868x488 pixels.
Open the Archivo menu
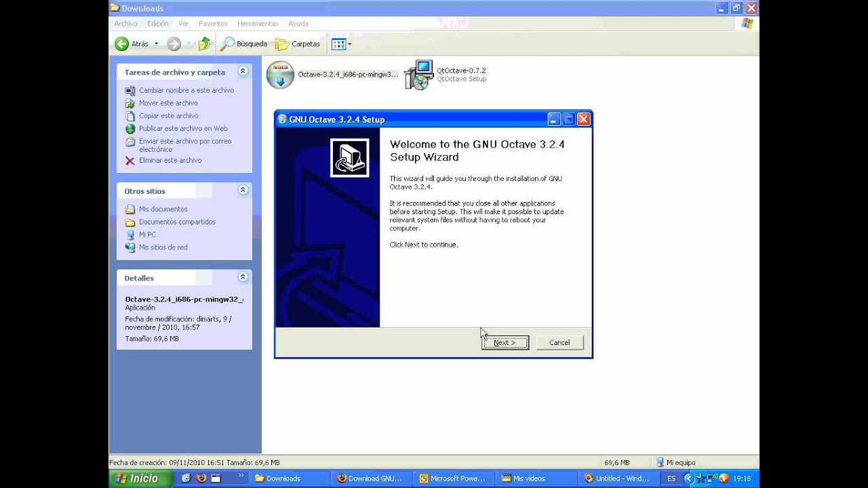(x=125, y=23)
